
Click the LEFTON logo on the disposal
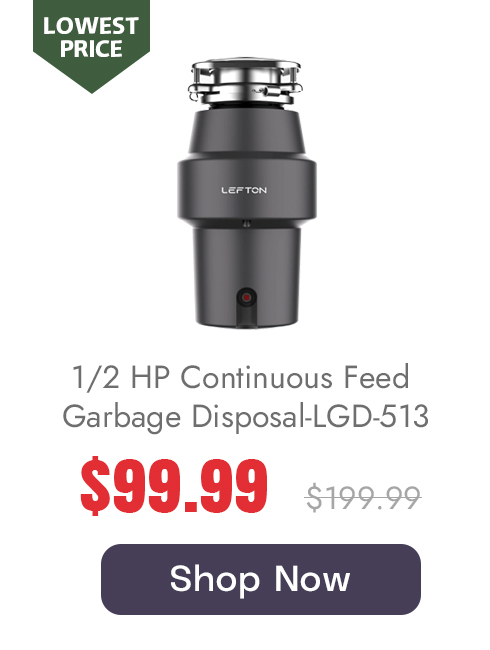[x=244, y=190]
